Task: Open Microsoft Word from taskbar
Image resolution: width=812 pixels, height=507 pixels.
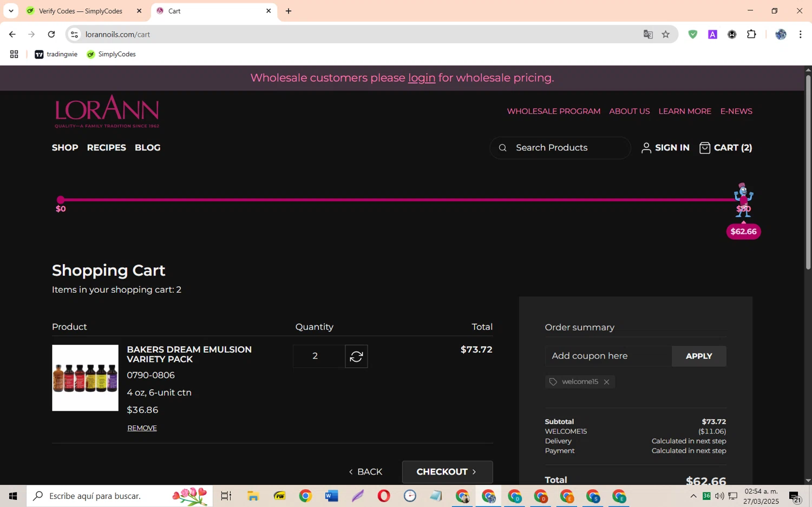Action: pyautogui.click(x=331, y=496)
